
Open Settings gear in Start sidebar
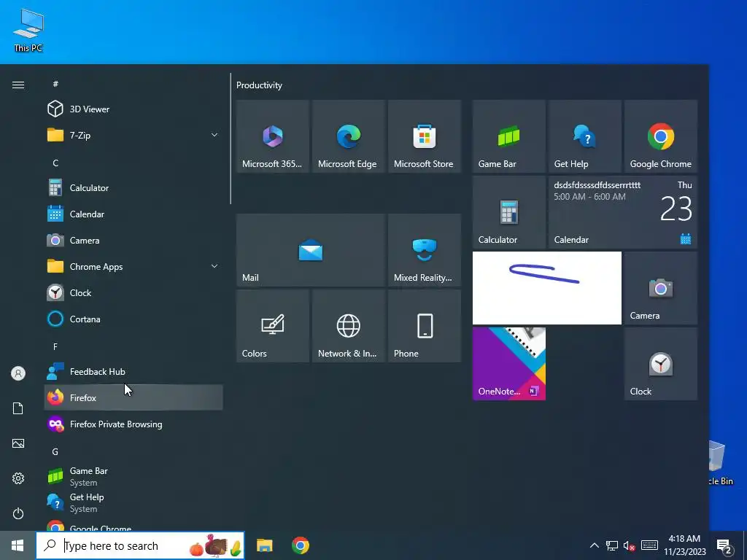pyautogui.click(x=18, y=478)
